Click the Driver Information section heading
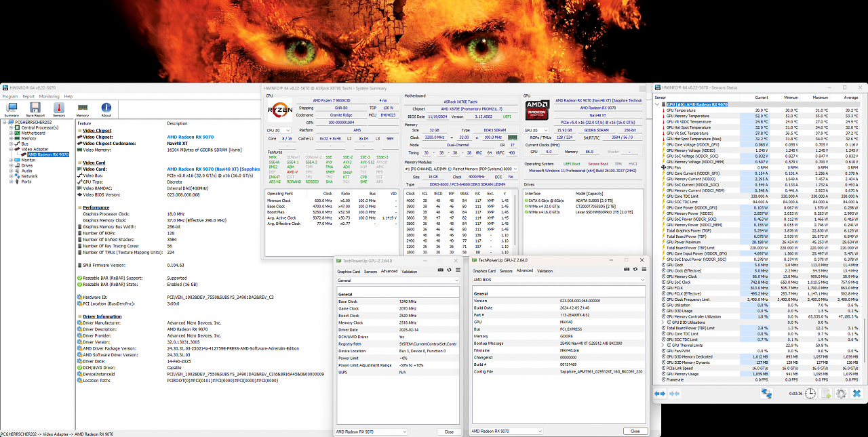868x437 pixels. 102,316
